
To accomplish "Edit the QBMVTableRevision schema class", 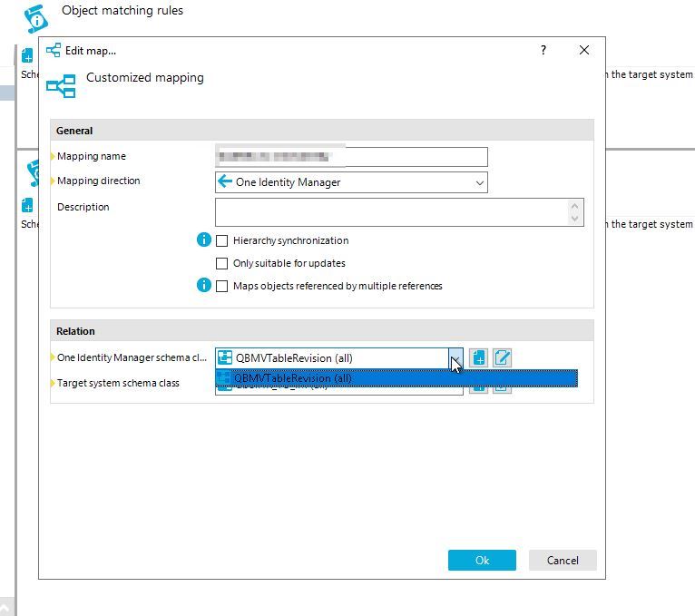I will [502, 358].
